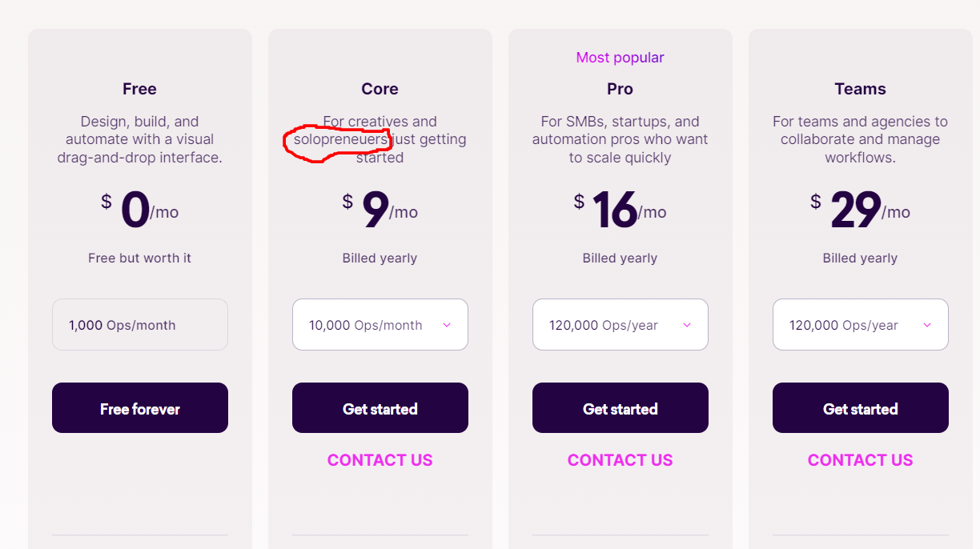This screenshot has height=549, width=980.
Task: Click the 1,000 Ops/month field in Free plan
Action: point(140,325)
